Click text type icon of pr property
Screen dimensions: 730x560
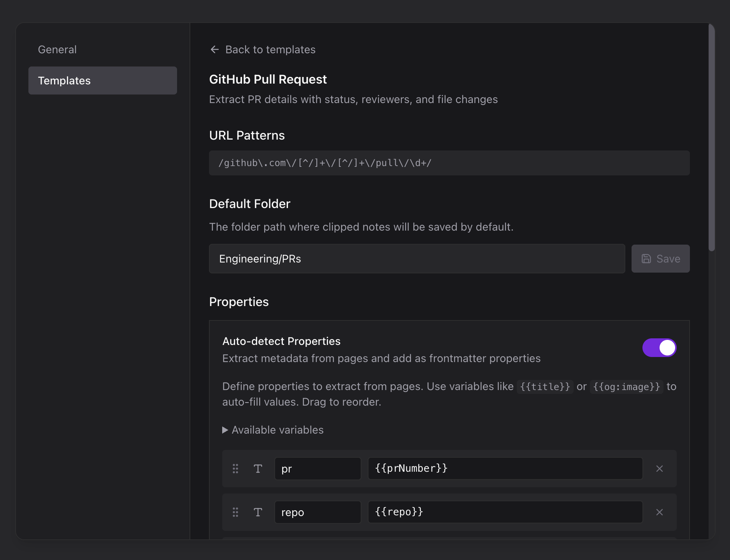coord(258,469)
